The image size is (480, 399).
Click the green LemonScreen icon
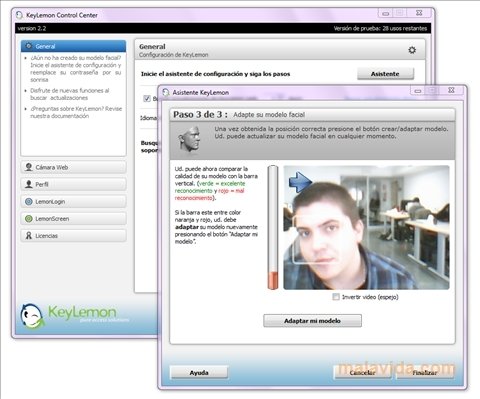(x=29, y=219)
